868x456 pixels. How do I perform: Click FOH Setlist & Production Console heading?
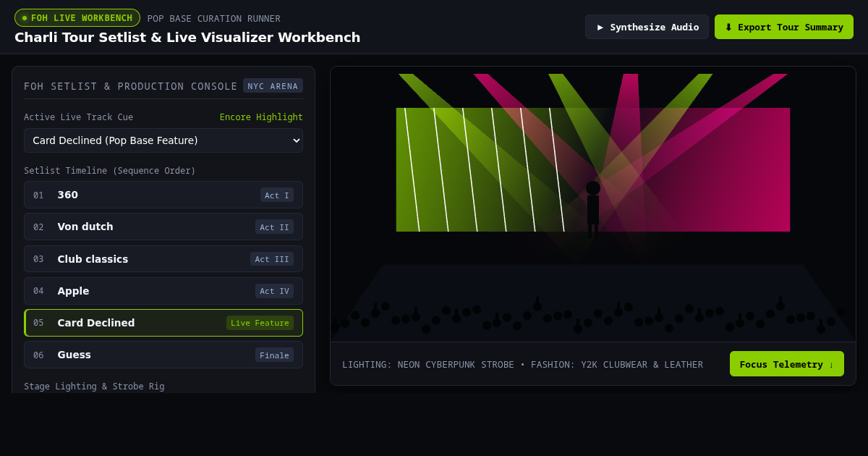(131, 86)
